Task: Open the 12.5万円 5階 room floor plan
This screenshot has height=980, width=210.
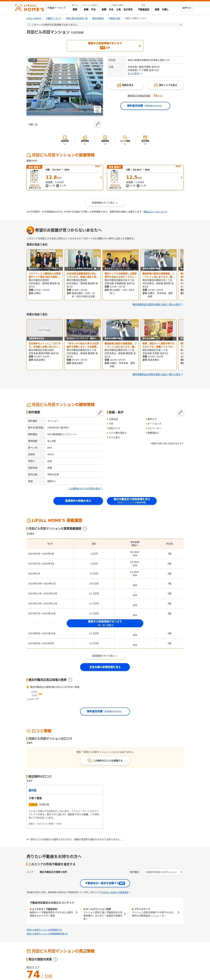Action: (x=115, y=177)
